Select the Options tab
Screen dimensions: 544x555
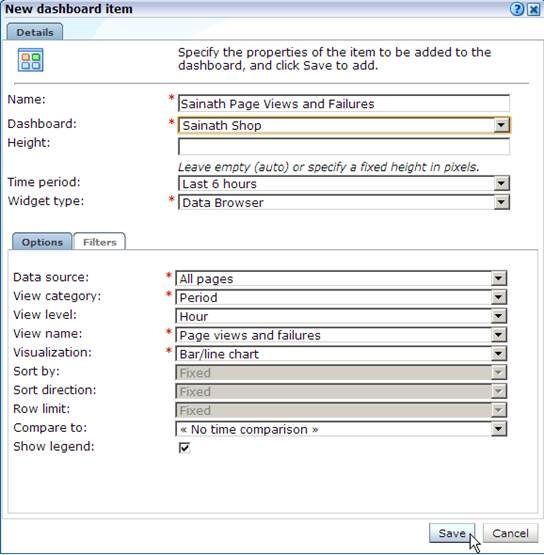(x=42, y=242)
